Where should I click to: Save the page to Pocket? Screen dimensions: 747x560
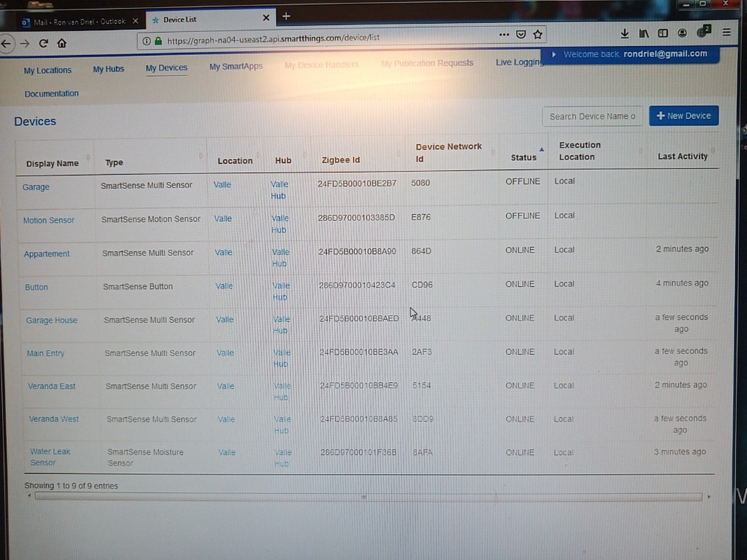[x=521, y=34]
